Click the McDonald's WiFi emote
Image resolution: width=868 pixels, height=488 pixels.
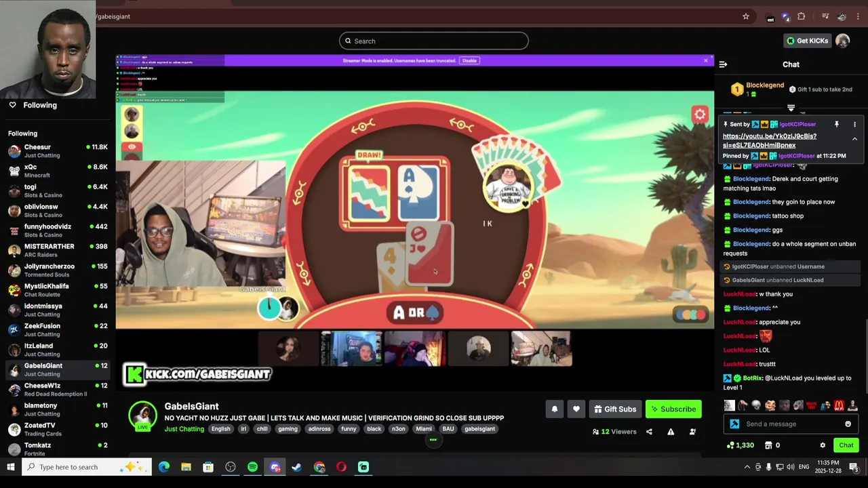click(839, 406)
